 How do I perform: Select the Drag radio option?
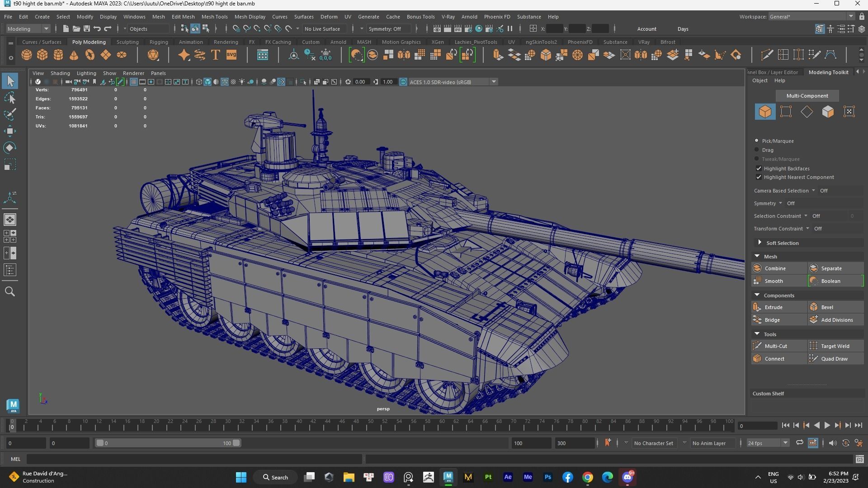(756, 150)
